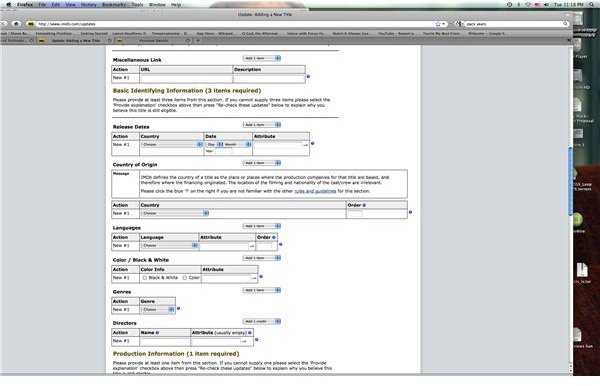Click the page vertical scrollbar thumb
600x386 pixels.
(571, 180)
